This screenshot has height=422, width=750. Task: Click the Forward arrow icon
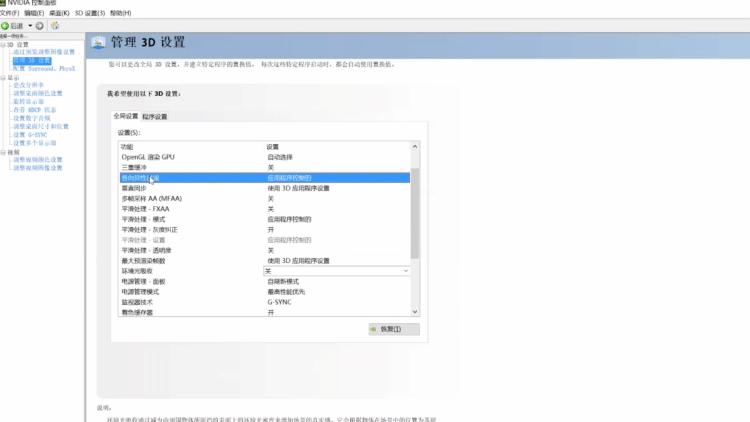pyautogui.click(x=40, y=26)
